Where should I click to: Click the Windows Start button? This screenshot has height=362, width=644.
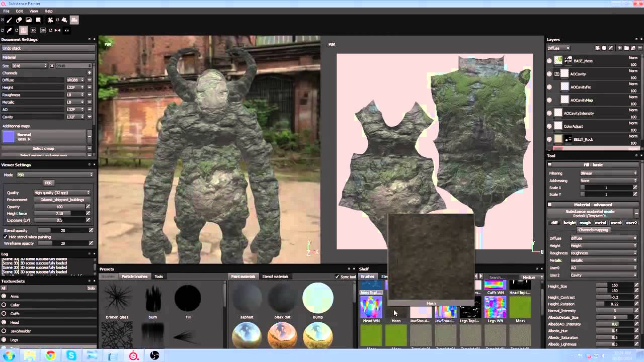pyautogui.click(x=9, y=355)
